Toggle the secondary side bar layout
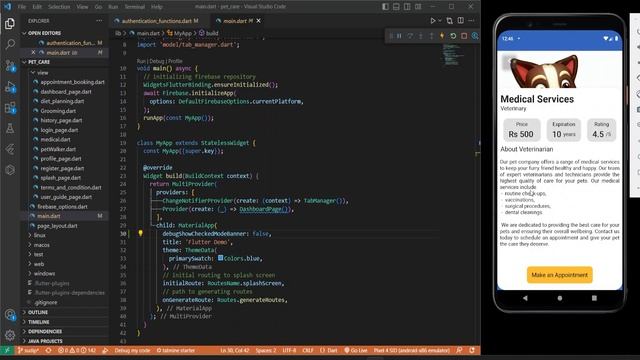 [407, 7]
